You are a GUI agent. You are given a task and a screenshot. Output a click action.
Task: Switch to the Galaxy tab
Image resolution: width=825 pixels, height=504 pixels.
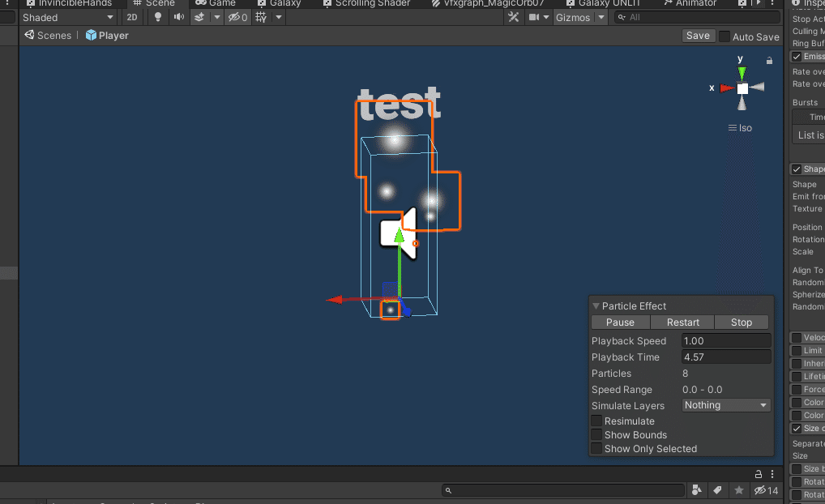point(280,4)
